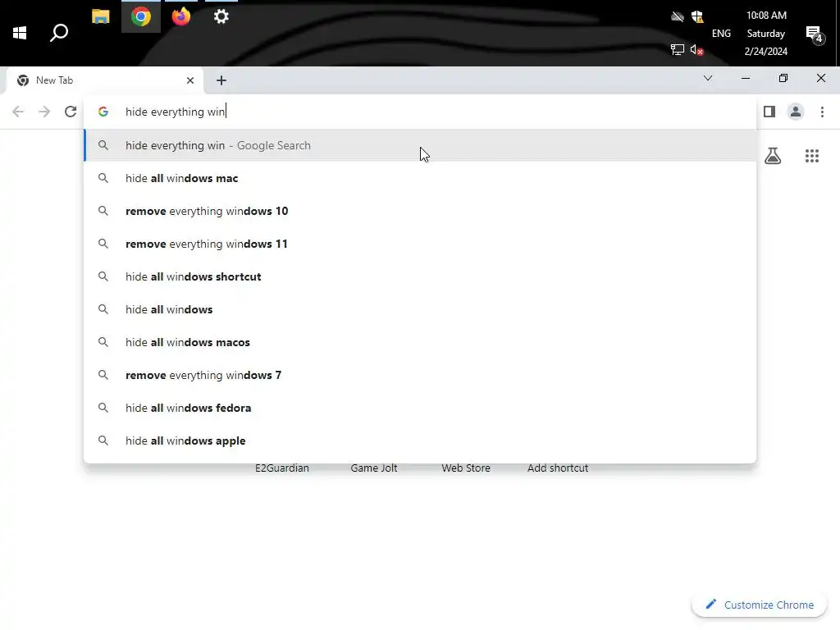The height and width of the screenshot is (630, 840).
Task: Open File Explorer from the taskbar
Action: click(100, 16)
